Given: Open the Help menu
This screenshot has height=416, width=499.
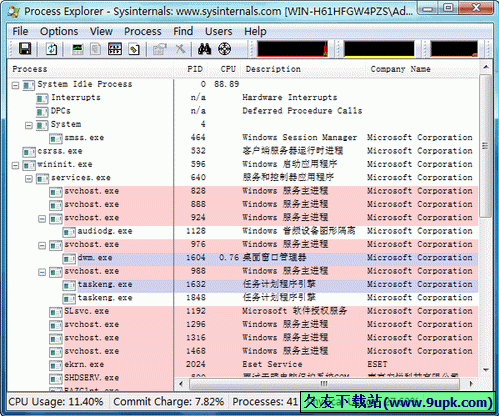Looking at the screenshot, I should click(255, 31).
